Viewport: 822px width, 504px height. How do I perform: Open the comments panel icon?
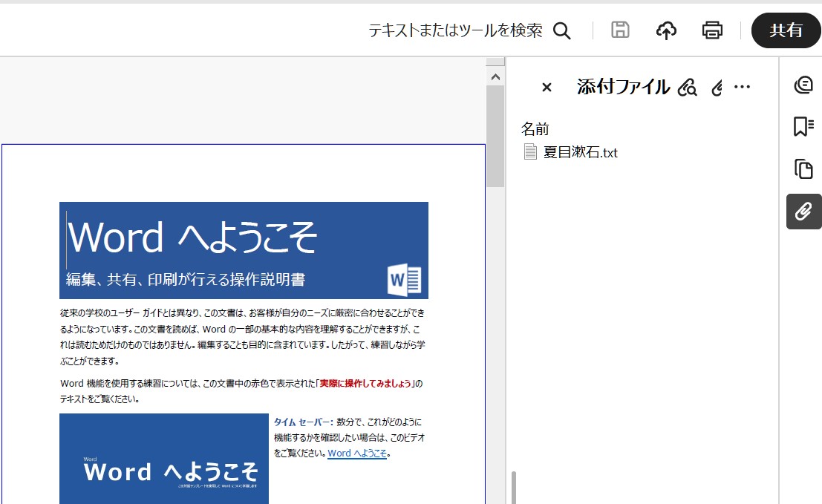[803, 85]
